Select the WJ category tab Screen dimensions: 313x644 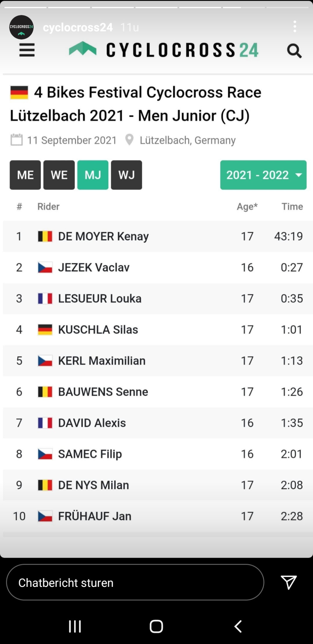click(126, 175)
